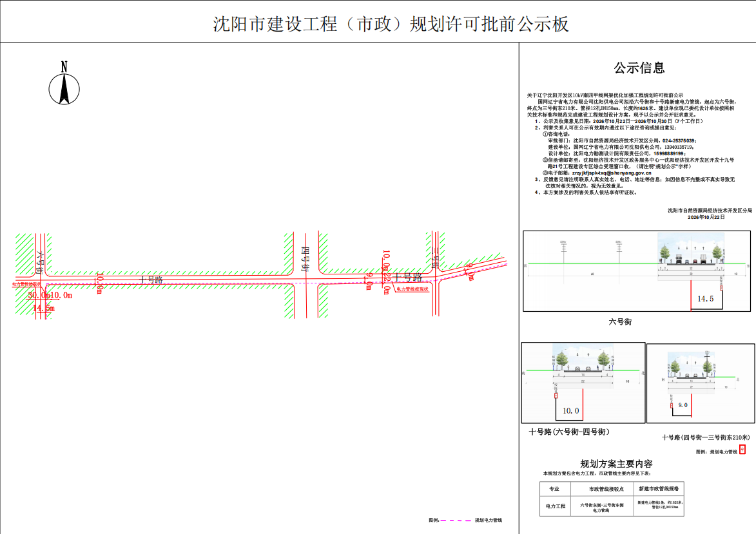Image resolution: width=756 pixels, height=534 pixels.
Task: Click the sentence 本规划方案包含电力工程
Action: (597, 473)
